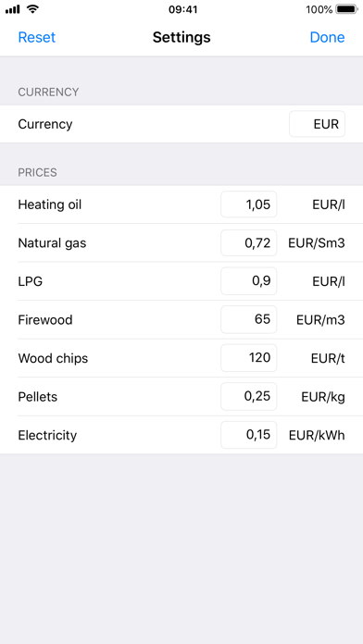Select the Currency EUR field
This screenshot has width=363, height=644.
(x=317, y=124)
